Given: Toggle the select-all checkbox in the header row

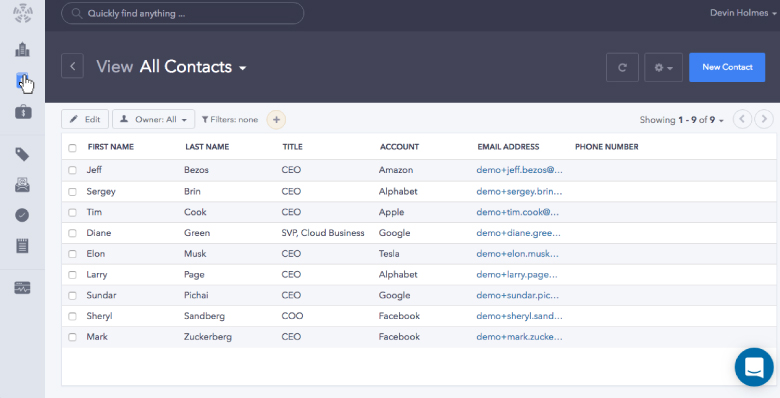Looking at the screenshot, I should click(73, 148).
